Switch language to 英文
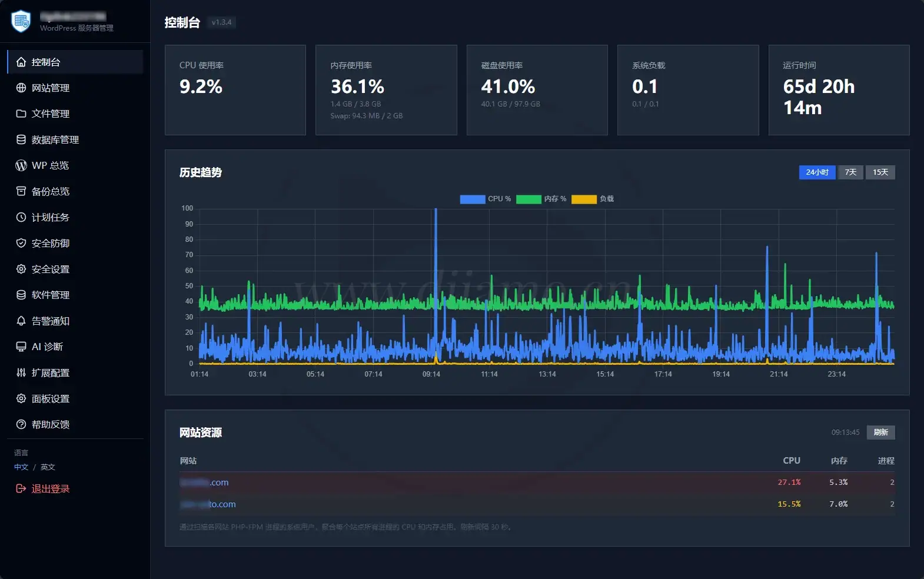924x579 pixels. [x=48, y=467]
